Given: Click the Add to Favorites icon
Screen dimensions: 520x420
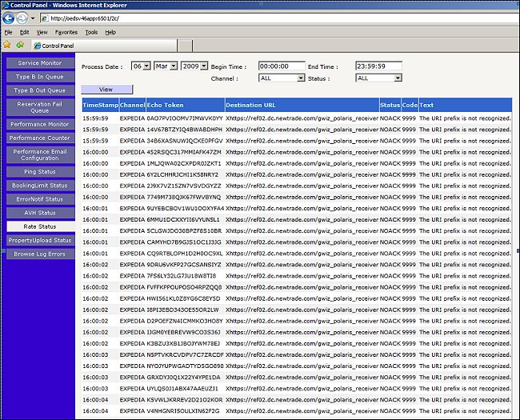Looking at the screenshot, I should coord(20,45).
